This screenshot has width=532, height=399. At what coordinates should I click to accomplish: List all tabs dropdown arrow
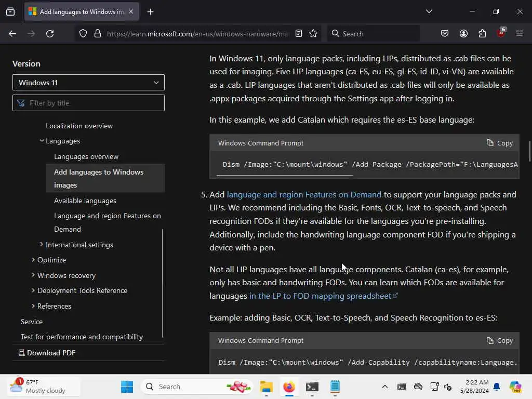pyautogui.click(x=429, y=11)
